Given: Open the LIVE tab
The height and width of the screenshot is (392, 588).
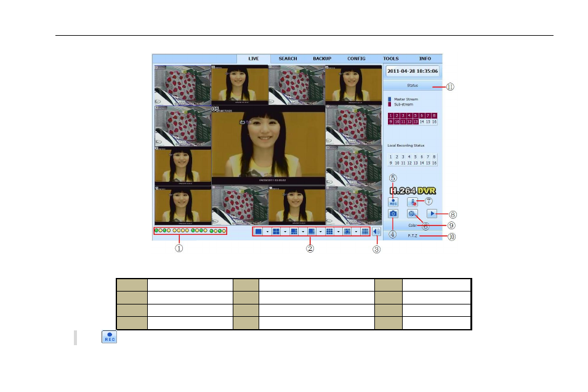Looking at the screenshot, I should click(254, 59).
